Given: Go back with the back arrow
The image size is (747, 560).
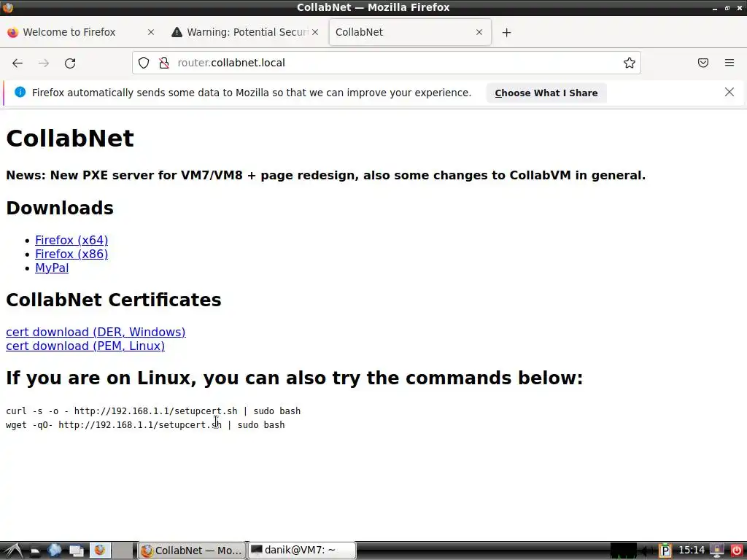Looking at the screenshot, I should coord(18,63).
